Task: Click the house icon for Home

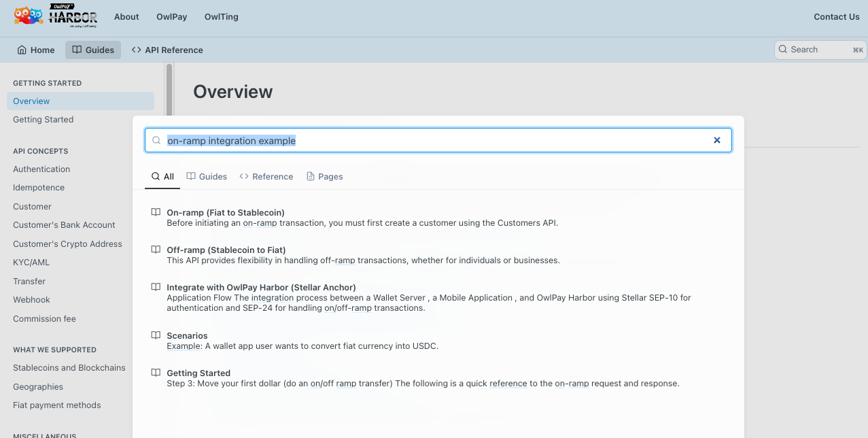Action: [22, 50]
